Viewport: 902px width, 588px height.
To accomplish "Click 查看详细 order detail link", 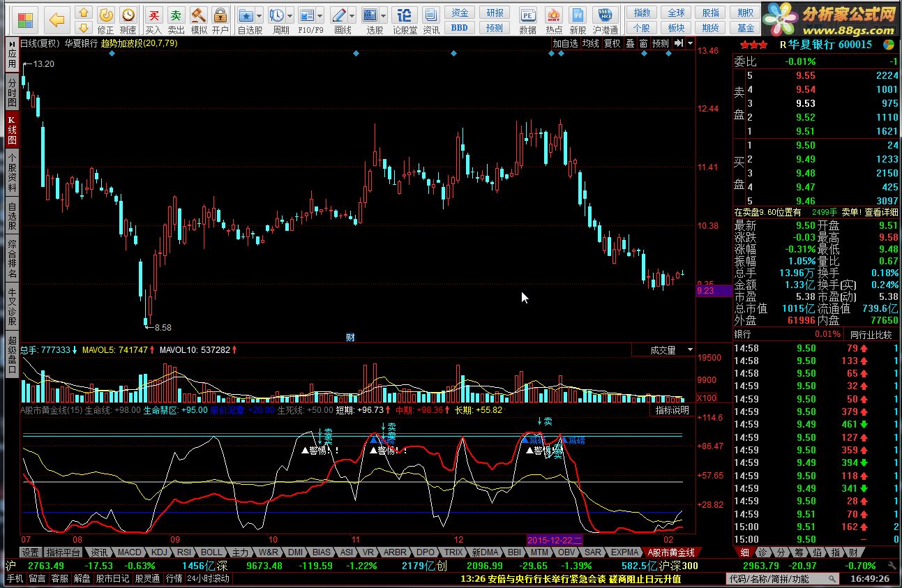I will click(x=882, y=212).
